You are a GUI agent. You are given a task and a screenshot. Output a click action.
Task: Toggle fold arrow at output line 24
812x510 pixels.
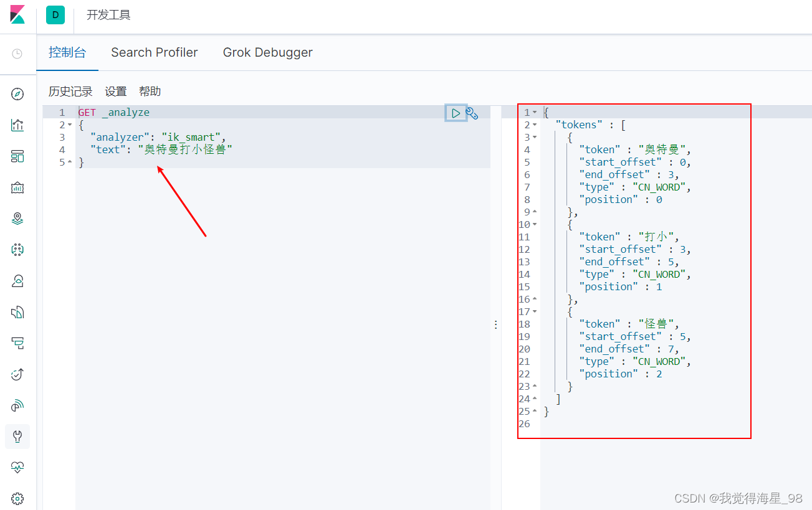535,399
